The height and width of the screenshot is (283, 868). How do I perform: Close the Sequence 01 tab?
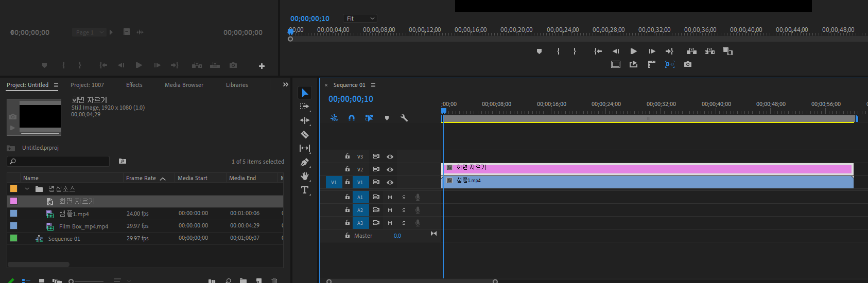[x=326, y=85]
